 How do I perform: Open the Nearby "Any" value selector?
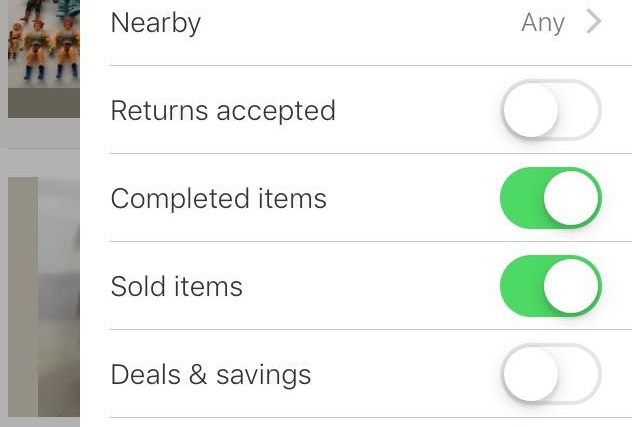pos(543,22)
